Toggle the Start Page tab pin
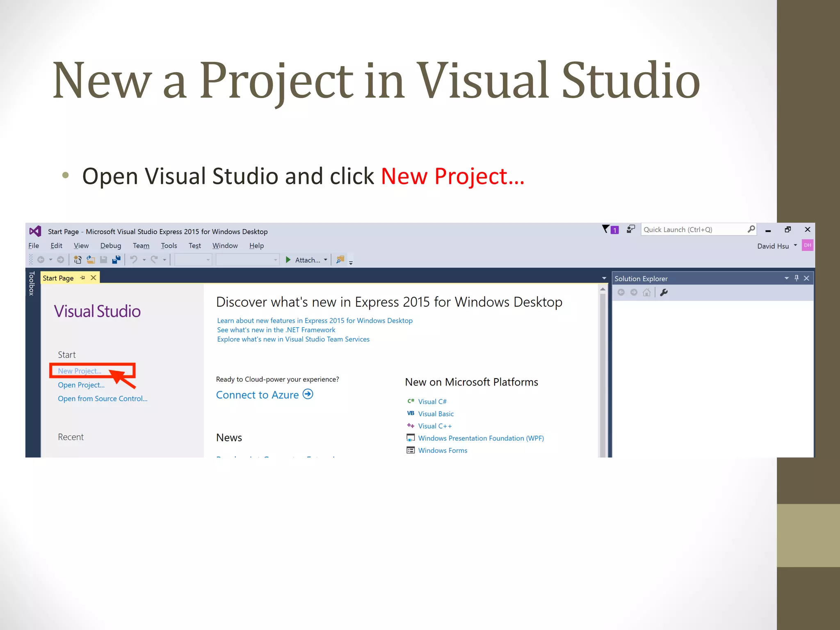The height and width of the screenshot is (630, 840). [83, 278]
